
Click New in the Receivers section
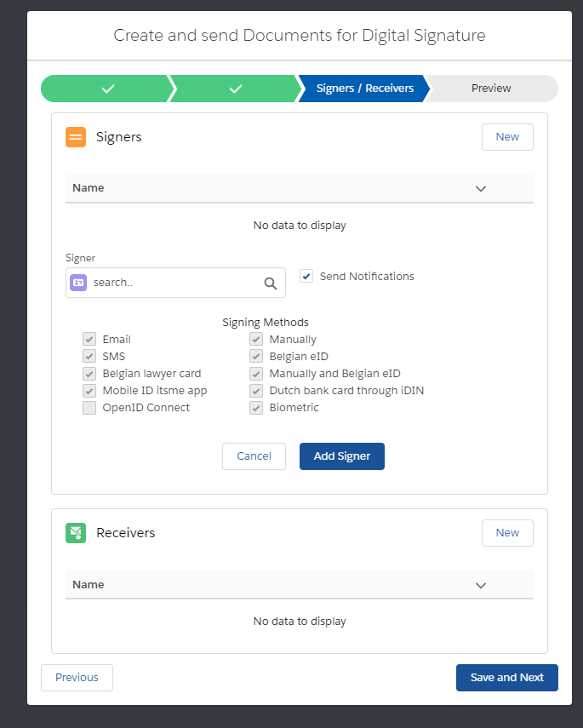pyautogui.click(x=507, y=533)
